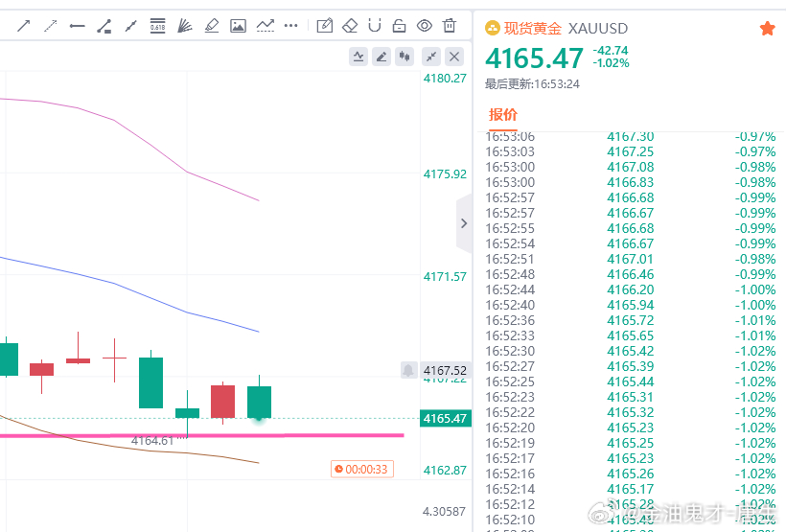Open the indicators button on the chart
786x532 pixels.
click(x=358, y=57)
